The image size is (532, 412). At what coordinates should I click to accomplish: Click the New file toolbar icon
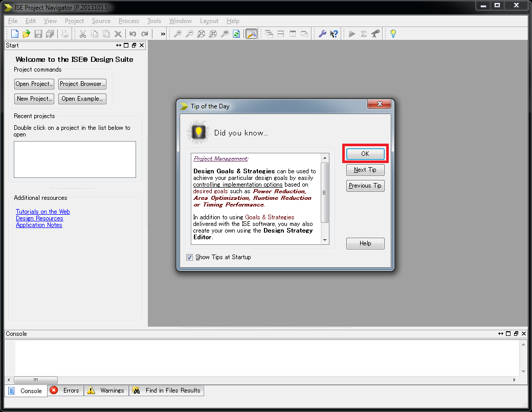(x=15, y=34)
